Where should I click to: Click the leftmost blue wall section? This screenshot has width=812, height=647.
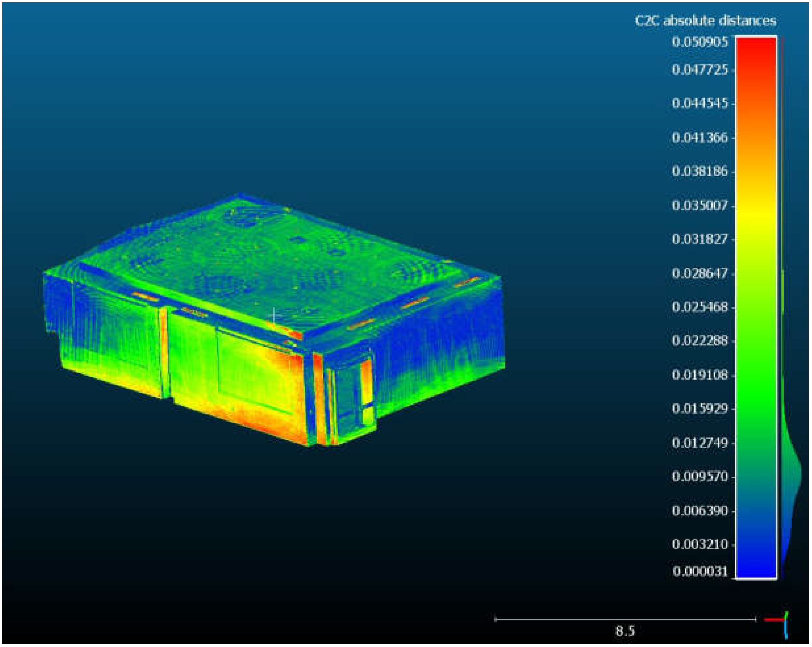tap(57, 301)
